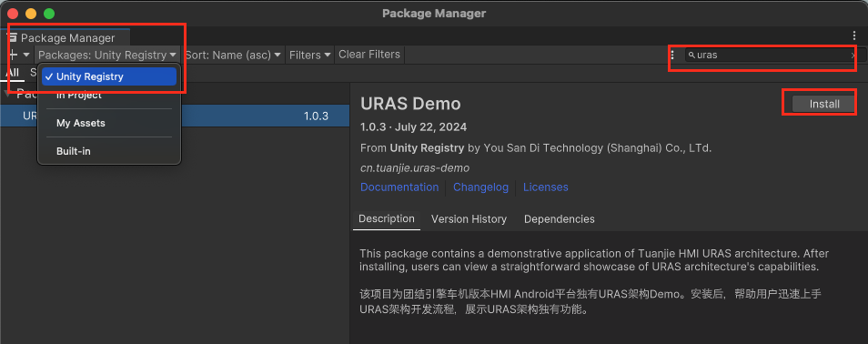The width and height of the screenshot is (868, 344).
Task: Choose My Assets from the dropdown menu
Action: click(x=81, y=123)
